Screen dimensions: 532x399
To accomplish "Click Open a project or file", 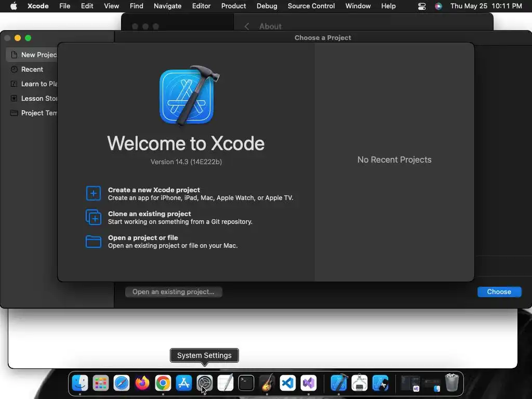I will (x=162, y=242).
